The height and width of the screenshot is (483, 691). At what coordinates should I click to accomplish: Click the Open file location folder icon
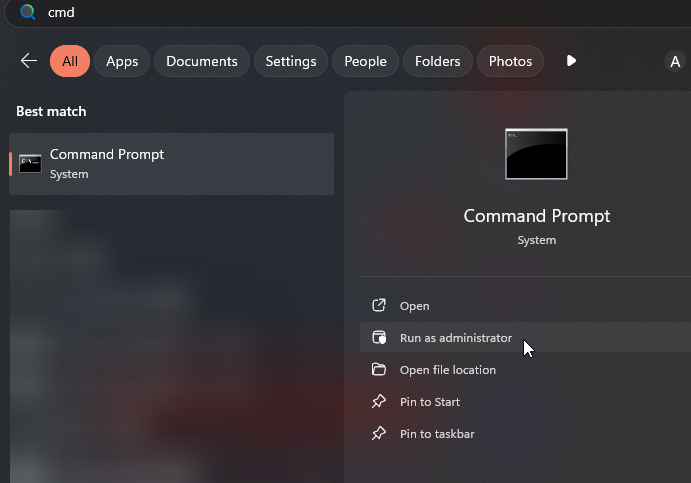coord(379,370)
